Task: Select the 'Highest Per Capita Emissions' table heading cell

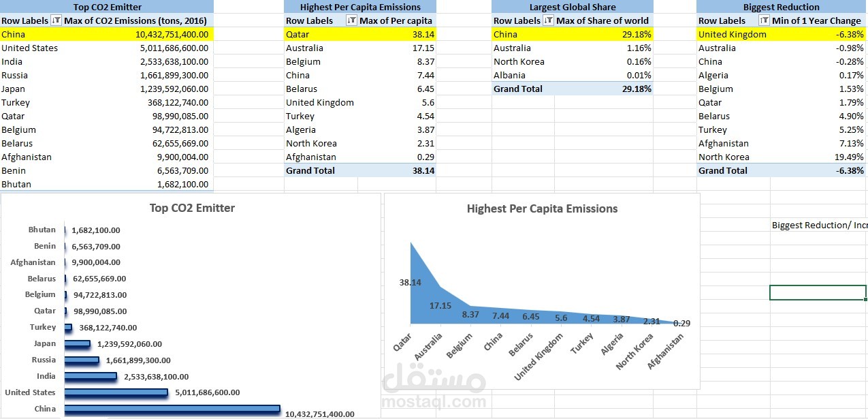Action: point(360,7)
